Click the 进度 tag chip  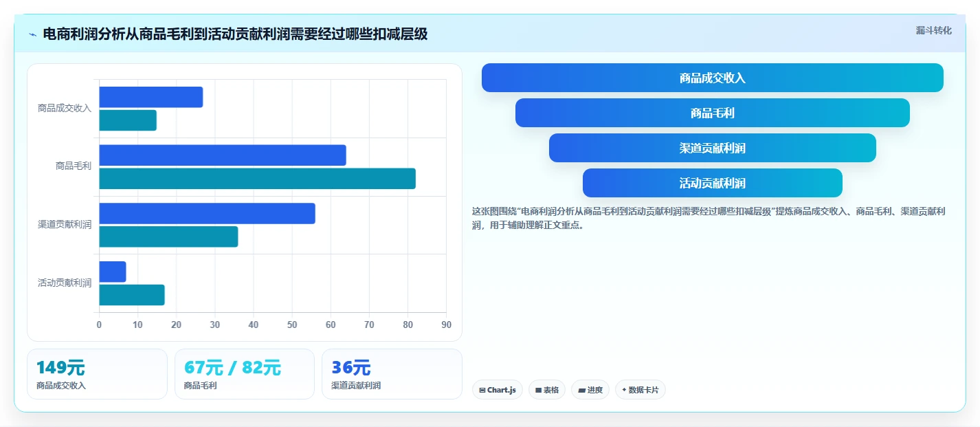[590, 390]
